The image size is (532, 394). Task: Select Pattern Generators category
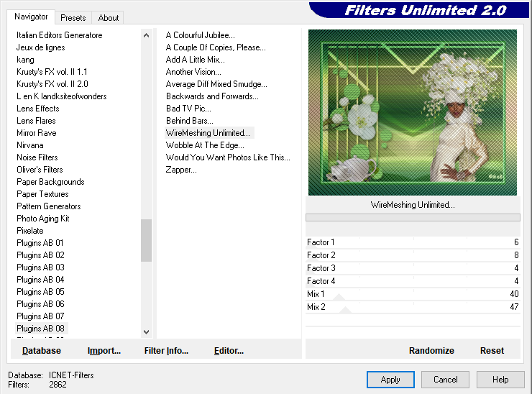pos(49,206)
